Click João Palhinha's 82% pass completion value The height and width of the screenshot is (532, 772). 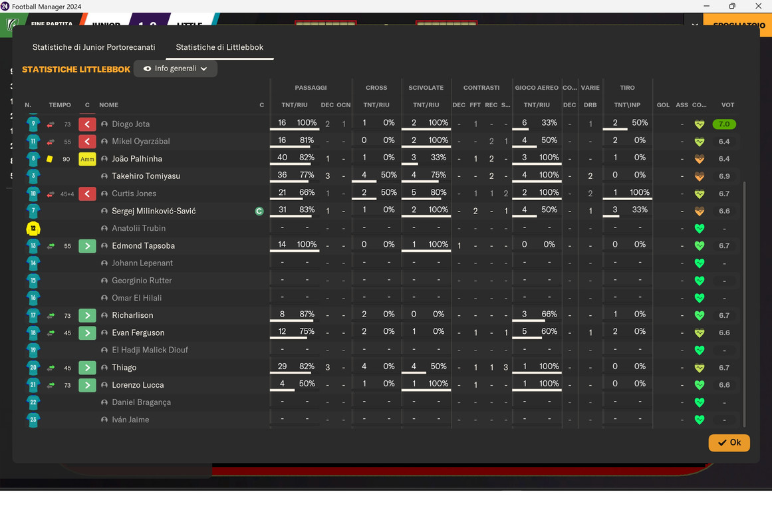[x=307, y=158]
